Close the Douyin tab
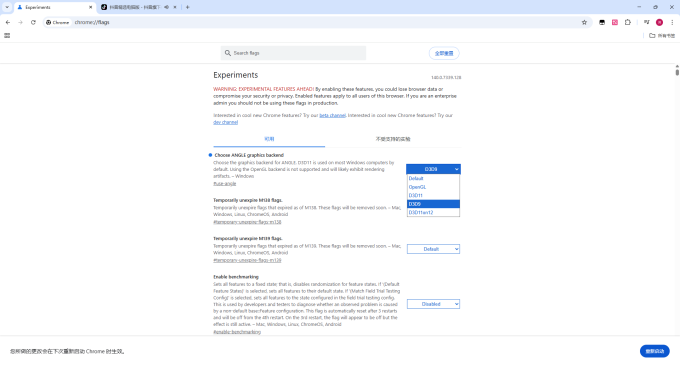The width and height of the screenshot is (680, 366). (x=175, y=7)
